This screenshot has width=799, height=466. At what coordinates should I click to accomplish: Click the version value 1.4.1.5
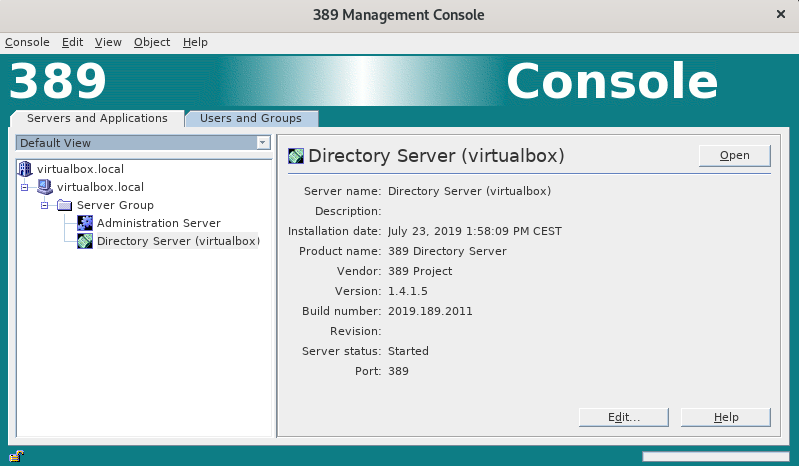[x=408, y=291]
